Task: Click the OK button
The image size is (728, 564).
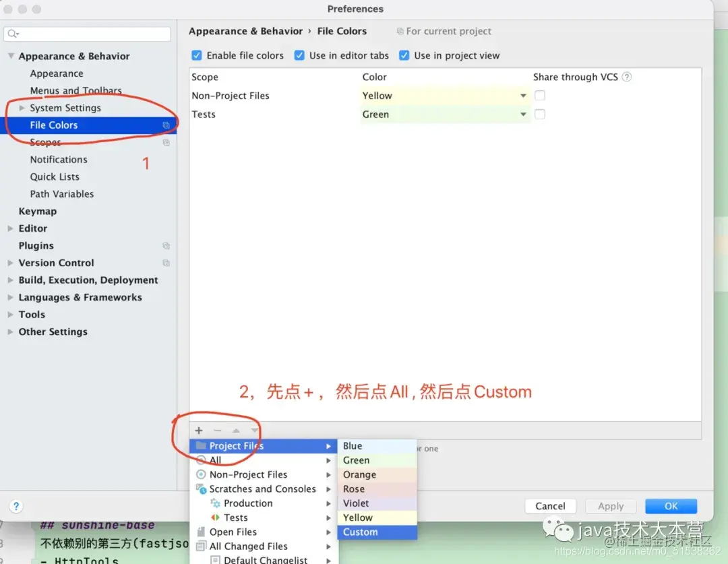Action: (671, 506)
